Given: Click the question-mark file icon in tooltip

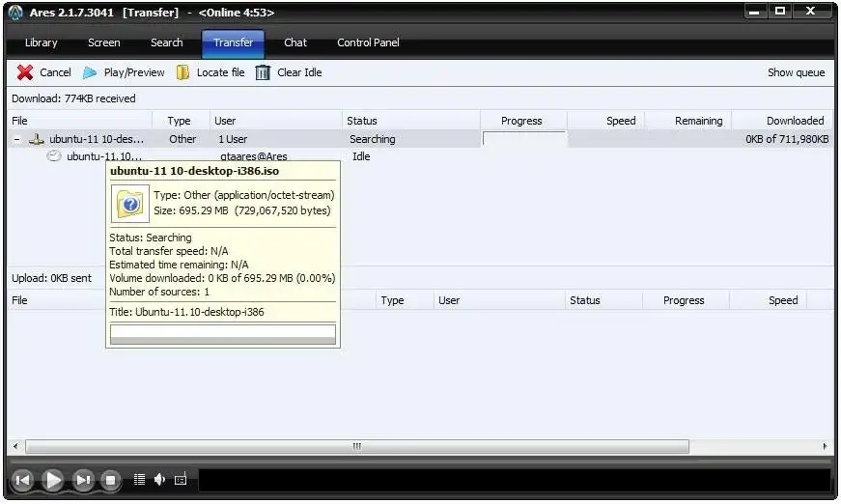Looking at the screenshot, I should click(x=129, y=203).
